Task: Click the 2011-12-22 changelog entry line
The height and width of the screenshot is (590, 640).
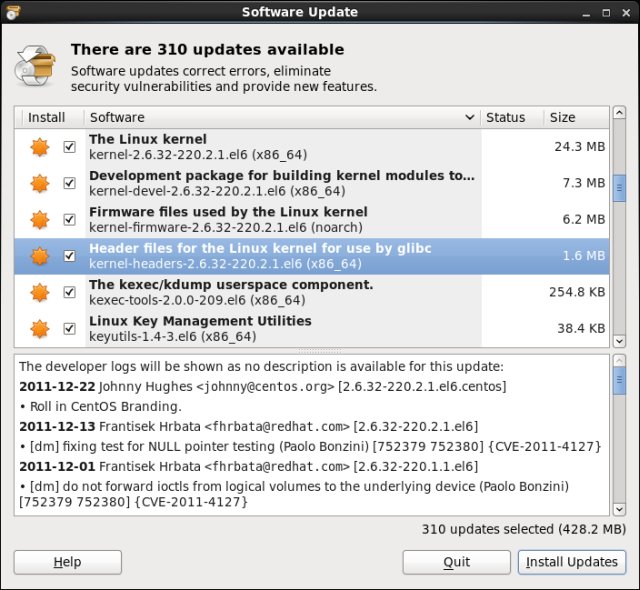Action: (262, 386)
